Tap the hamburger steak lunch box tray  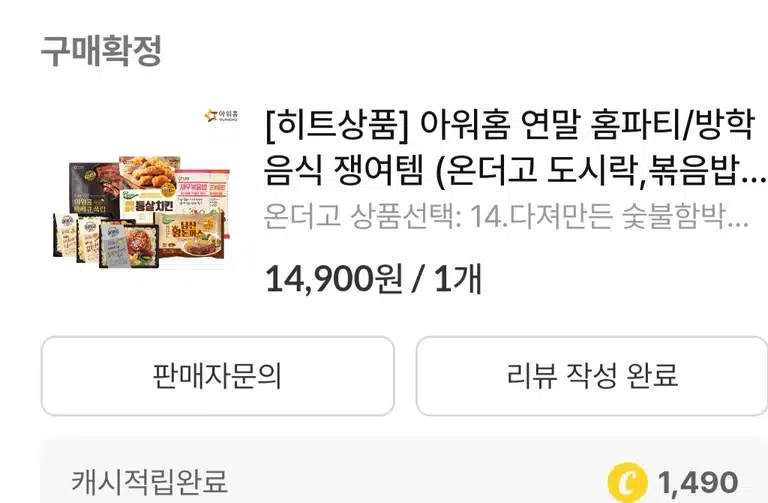pos(129,246)
